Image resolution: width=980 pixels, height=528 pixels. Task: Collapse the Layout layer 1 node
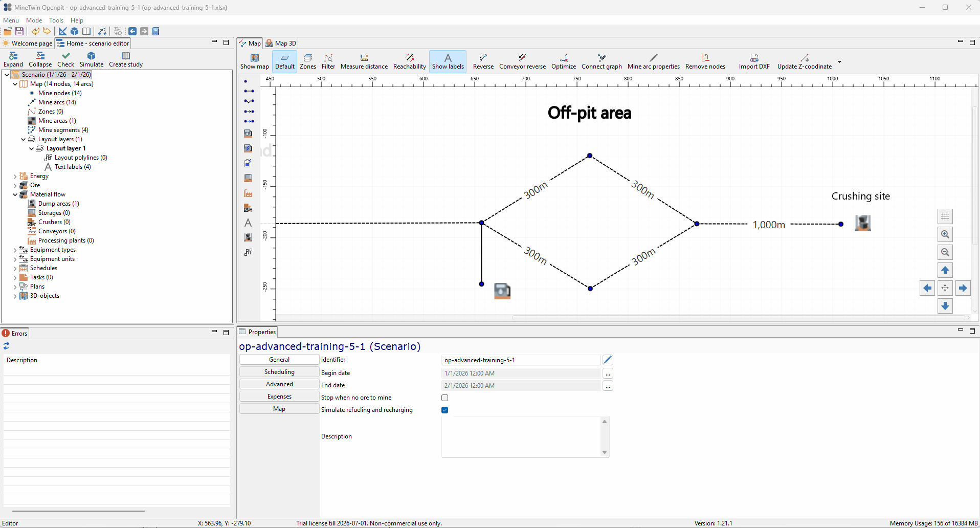32,148
